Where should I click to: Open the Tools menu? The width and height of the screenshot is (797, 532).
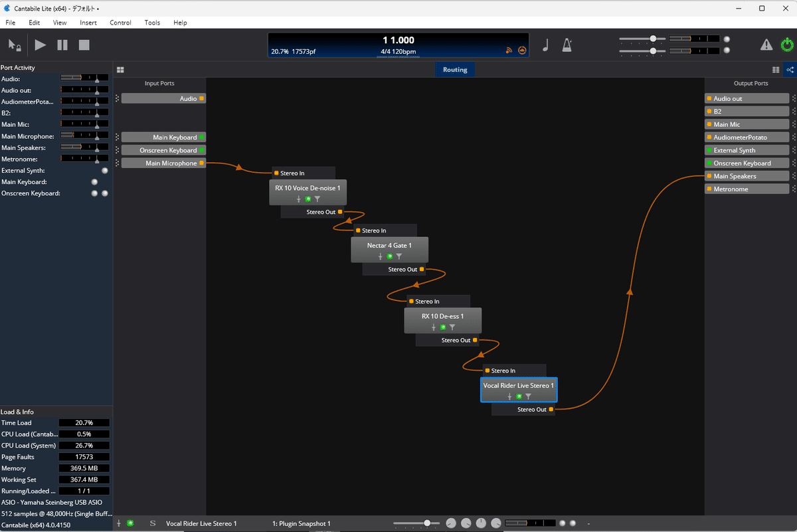coord(152,23)
